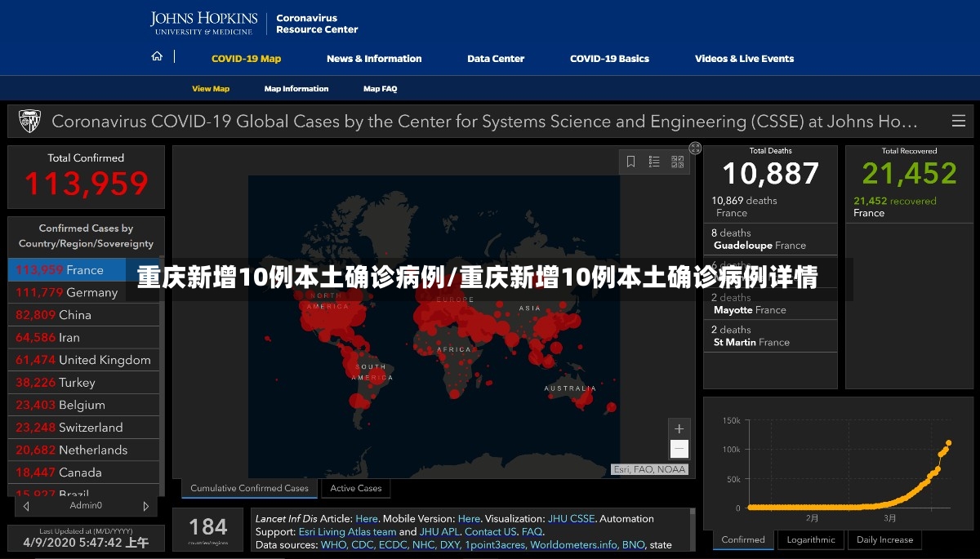Image resolution: width=980 pixels, height=559 pixels.
Task: Select the View Map sub-tab
Action: (211, 89)
